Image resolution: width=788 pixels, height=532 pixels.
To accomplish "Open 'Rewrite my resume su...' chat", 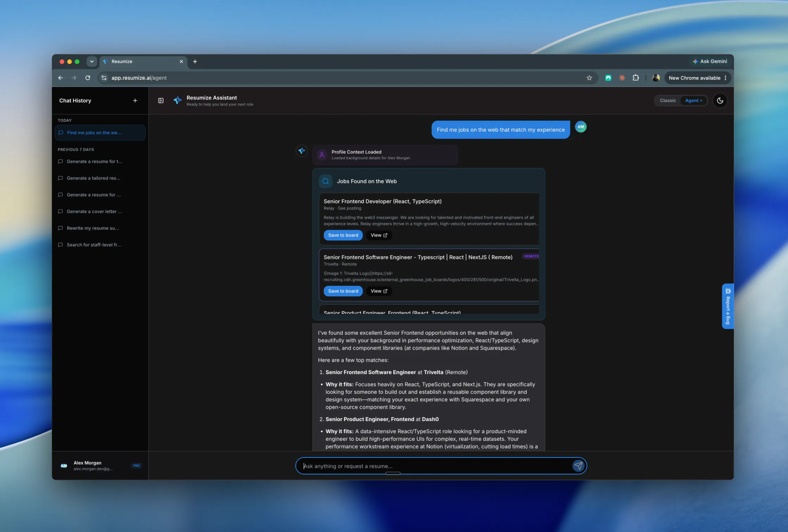I will click(x=100, y=228).
